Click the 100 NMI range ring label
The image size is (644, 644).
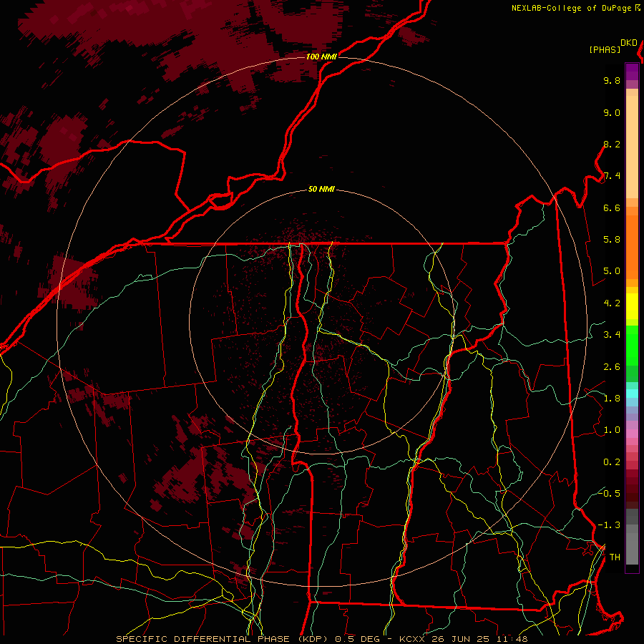pos(321,57)
